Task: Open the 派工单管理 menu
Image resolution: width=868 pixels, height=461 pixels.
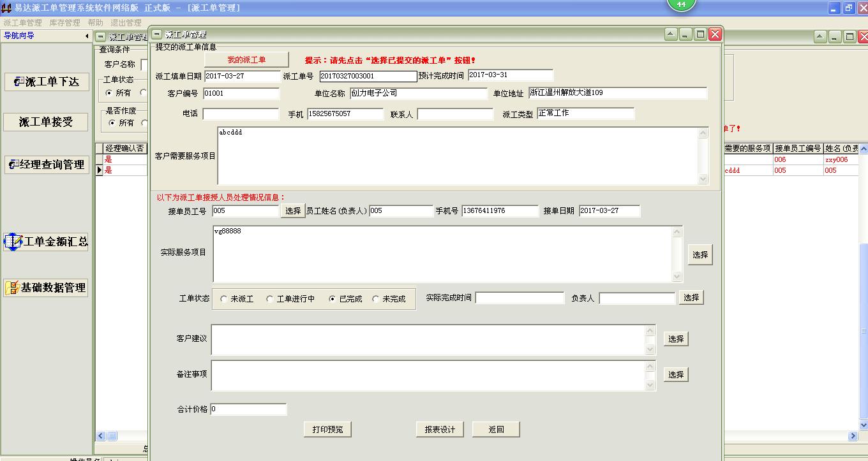Action: coord(22,22)
